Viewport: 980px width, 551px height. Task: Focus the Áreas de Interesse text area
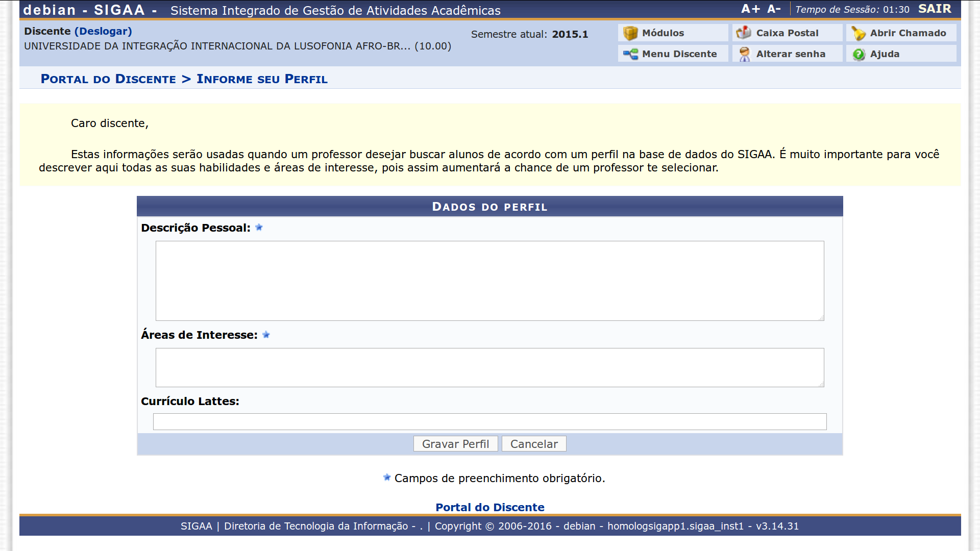click(489, 367)
